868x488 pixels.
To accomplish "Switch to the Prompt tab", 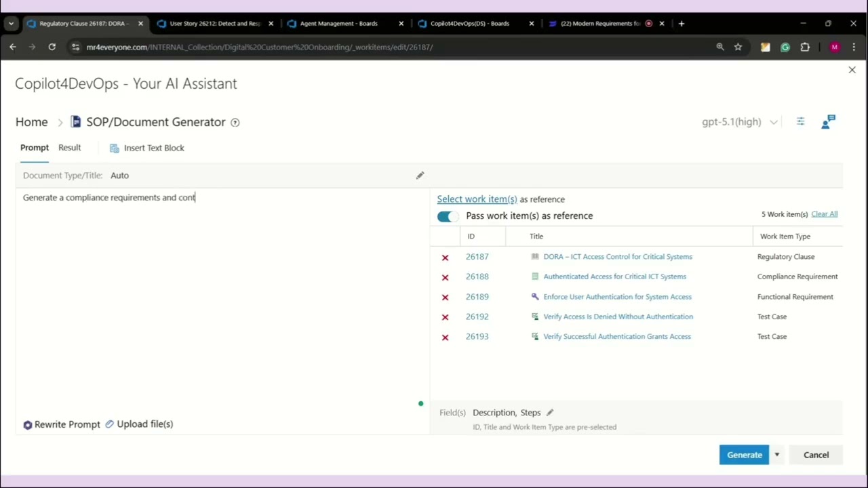I will (x=35, y=148).
